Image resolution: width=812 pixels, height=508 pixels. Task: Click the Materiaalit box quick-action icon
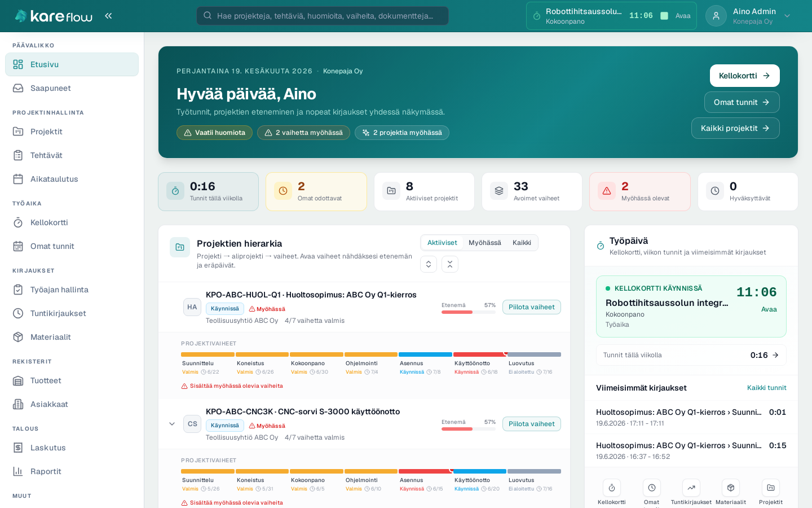coord(731,488)
